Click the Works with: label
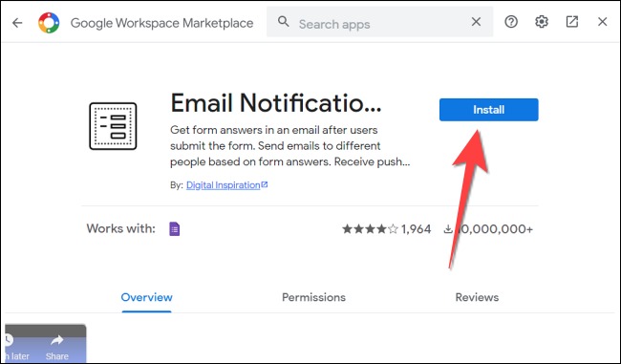This screenshot has height=364, width=621. 120,228
